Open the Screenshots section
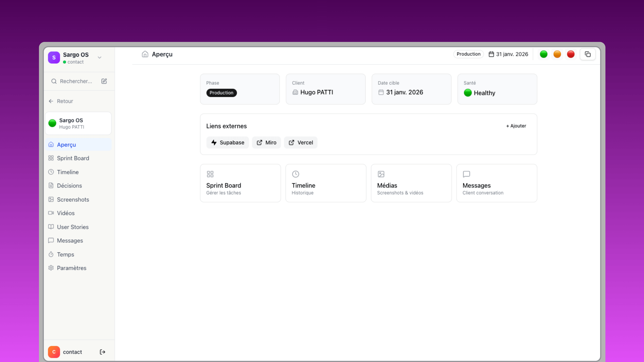The image size is (644, 362). (x=73, y=199)
